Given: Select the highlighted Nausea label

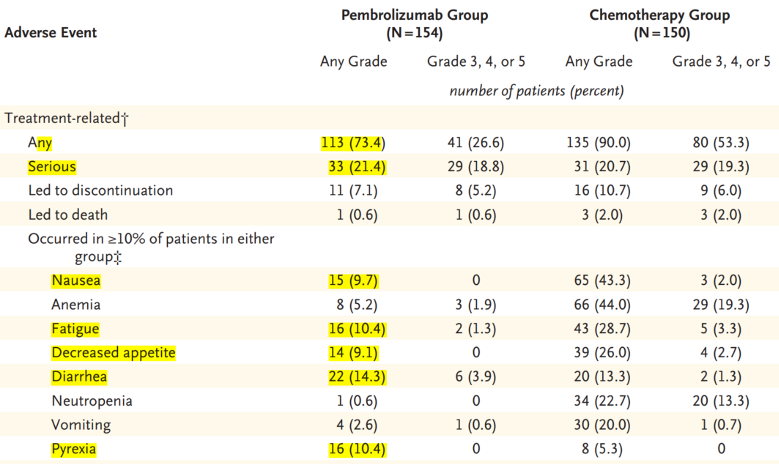Looking at the screenshot, I should [77, 281].
